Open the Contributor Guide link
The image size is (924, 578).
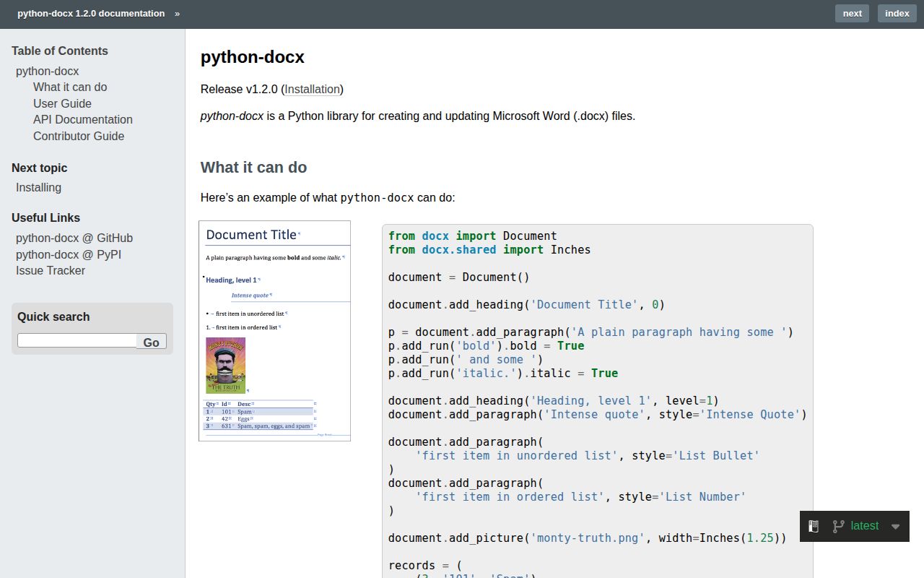coord(79,136)
